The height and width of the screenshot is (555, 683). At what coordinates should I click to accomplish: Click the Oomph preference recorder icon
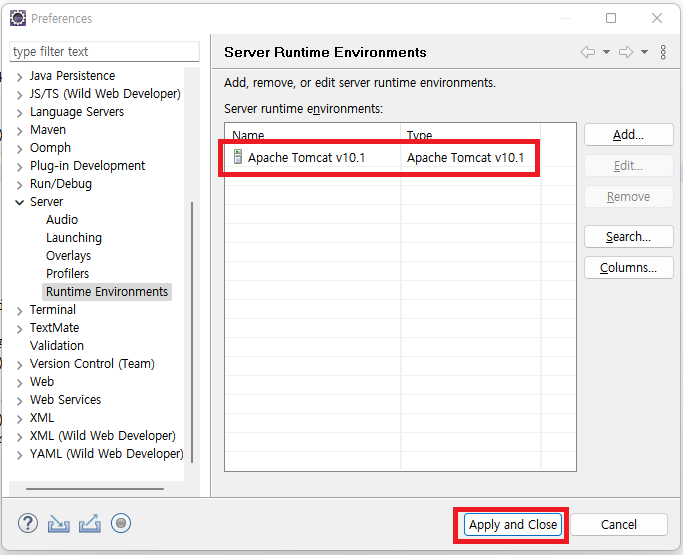121,523
